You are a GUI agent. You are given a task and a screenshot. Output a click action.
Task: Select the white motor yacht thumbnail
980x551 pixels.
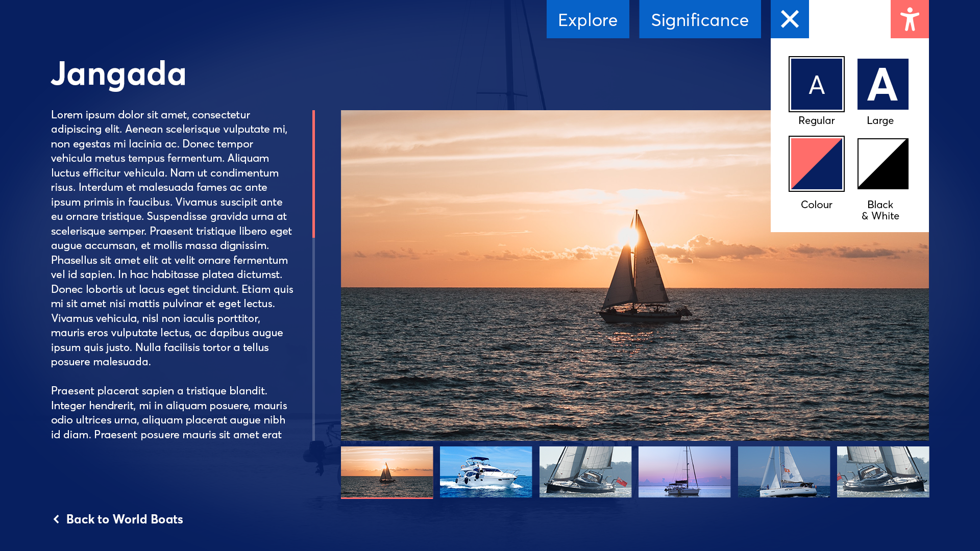pos(485,472)
